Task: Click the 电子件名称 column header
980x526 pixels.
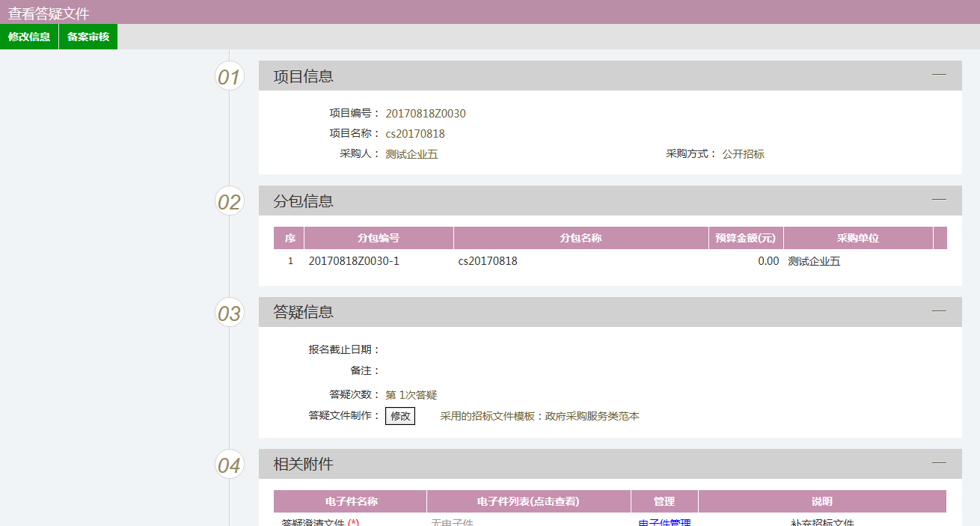Action: (x=351, y=501)
